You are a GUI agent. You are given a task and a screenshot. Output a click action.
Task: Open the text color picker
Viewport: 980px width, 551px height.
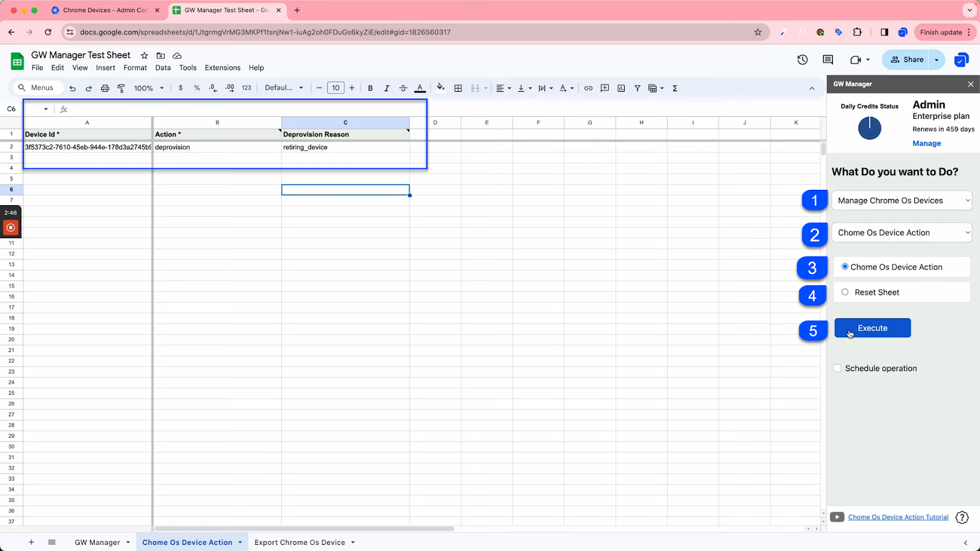click(420, 88)
